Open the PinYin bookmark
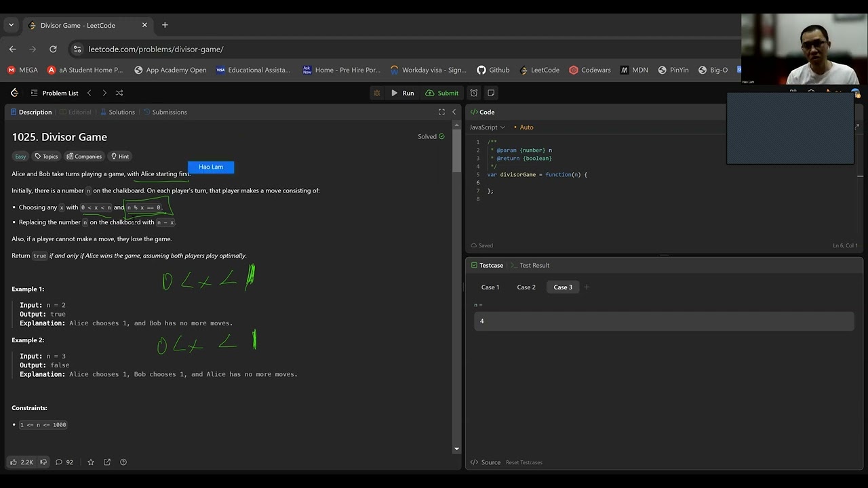This screenshot has width=868, height=488. (x=673, y=70)
